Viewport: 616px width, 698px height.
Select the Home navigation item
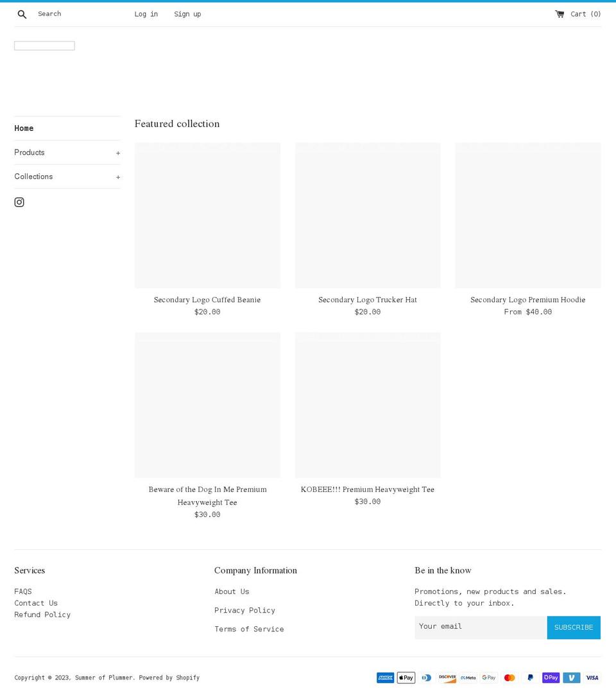click(24, 128)
